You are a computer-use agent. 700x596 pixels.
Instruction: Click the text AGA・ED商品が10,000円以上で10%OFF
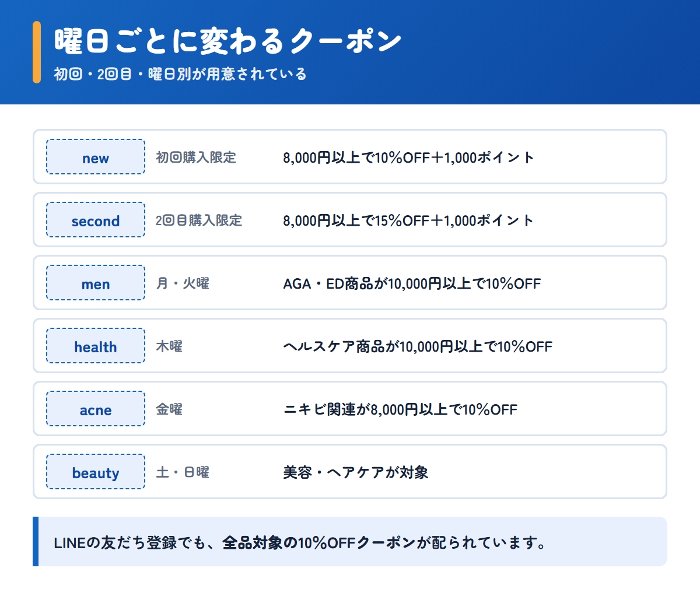click(412, 283)
